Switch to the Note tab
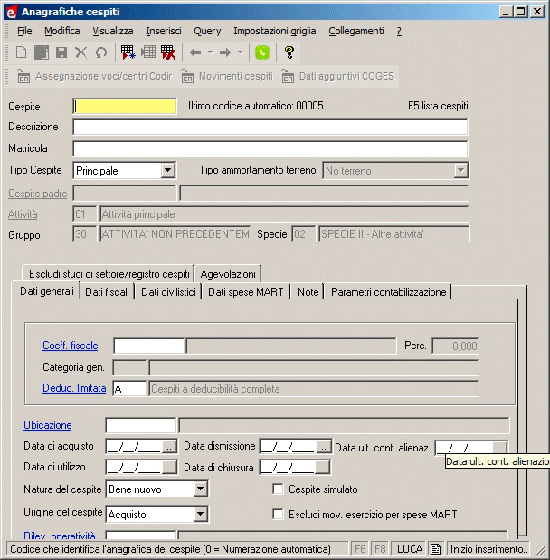Image resolution: width=550 pixels, height=560 pixels. pos(308,292)
